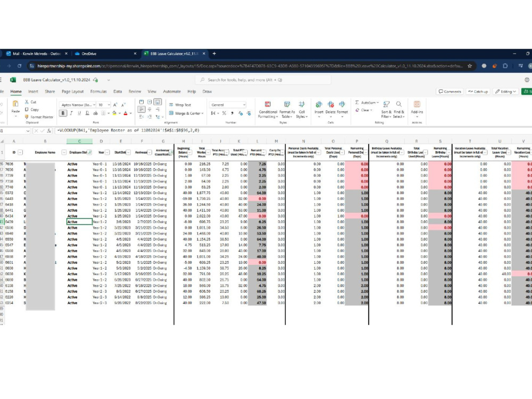Decrease indent icon
Image resolution: width=532 pixels, height=399 pixels.
[142, 117]
